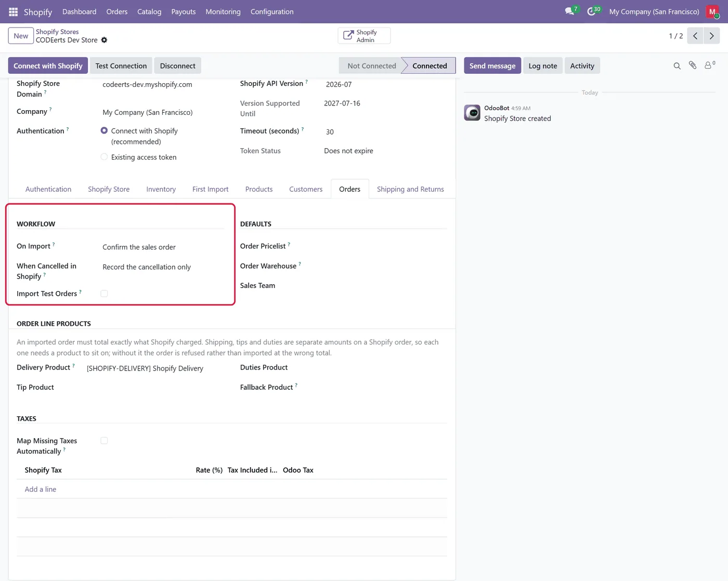Open the Sales Team field
This screenshot has width=728, height=581.
click(385, 286)
